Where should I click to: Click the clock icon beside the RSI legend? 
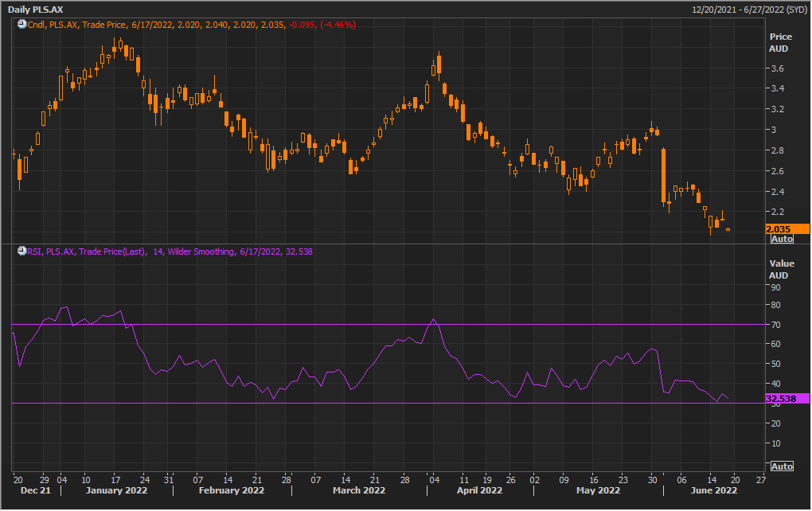(x=21, y=252)
